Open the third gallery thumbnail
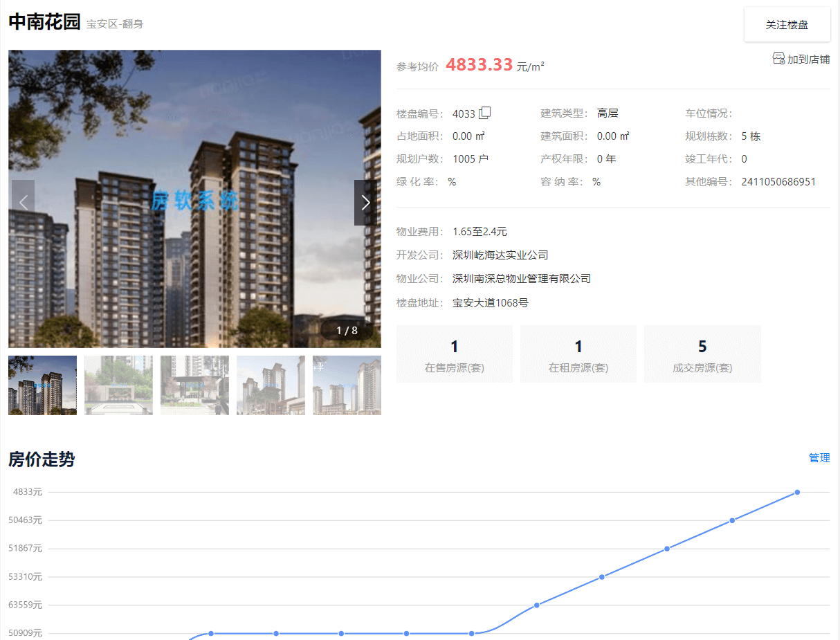Image resolution: width=840 pixels, height=640 pixels. pyautogui.click(x=194, y=385)
